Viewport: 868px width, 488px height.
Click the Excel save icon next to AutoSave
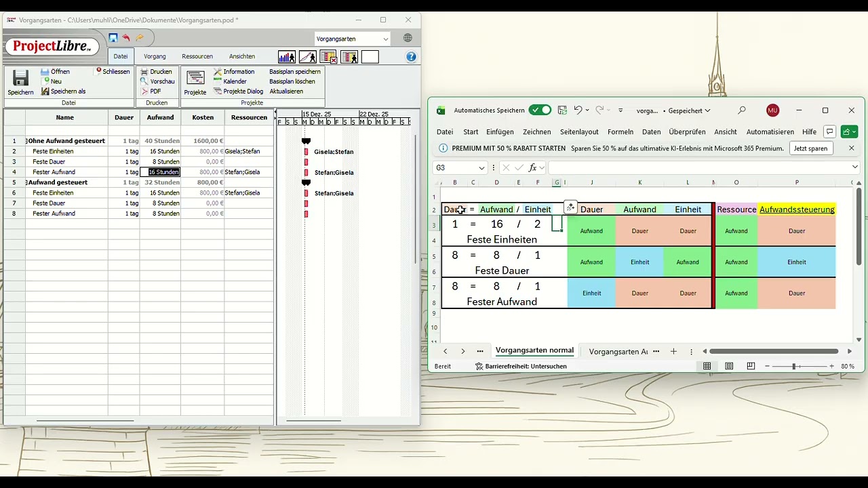(562, 110)
